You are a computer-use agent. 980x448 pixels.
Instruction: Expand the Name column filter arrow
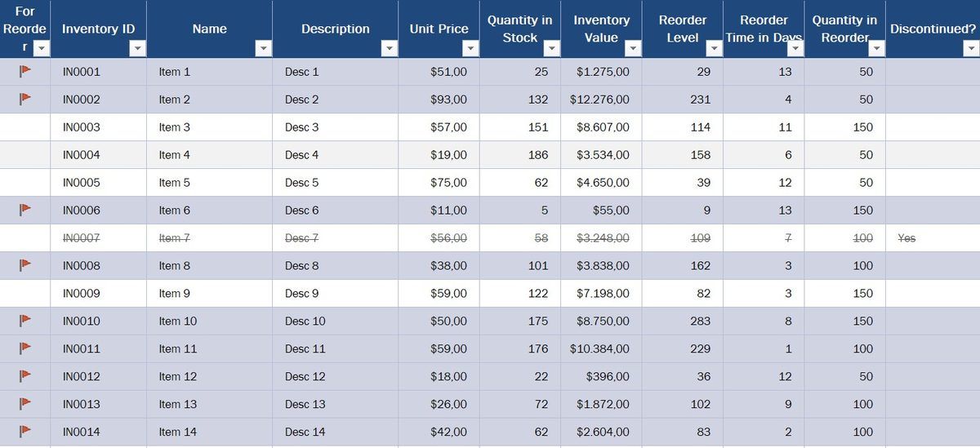click(263, 49)
